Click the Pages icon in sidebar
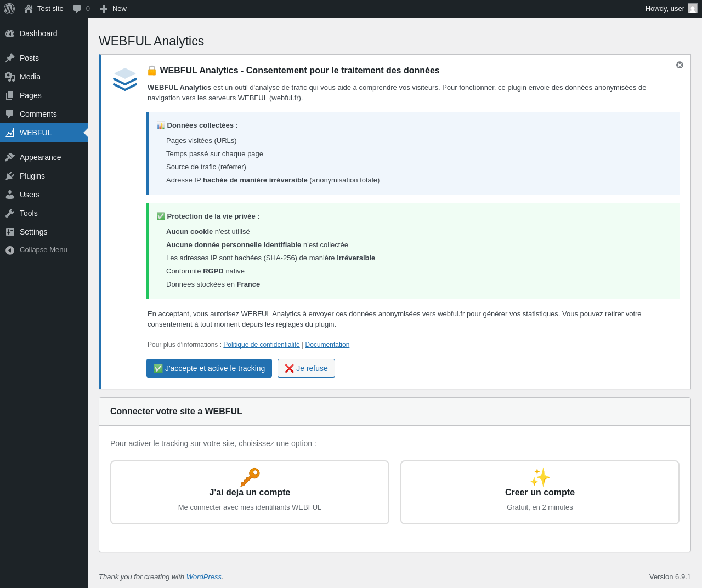Screen dimensions: 702x588 coord(10,95)
